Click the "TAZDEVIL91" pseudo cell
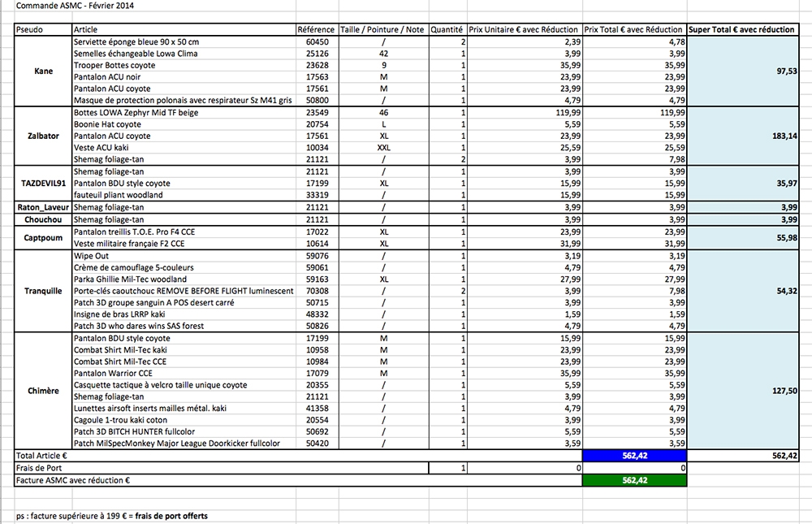Screen dimensions: 812x524 tap(43, 184)
